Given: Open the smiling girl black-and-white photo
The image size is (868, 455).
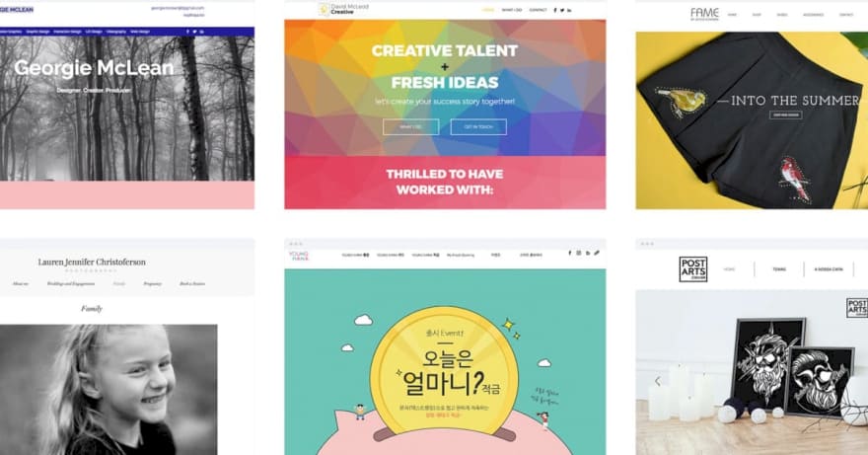Looking at the screenshot, I should (x=108, y=390).
